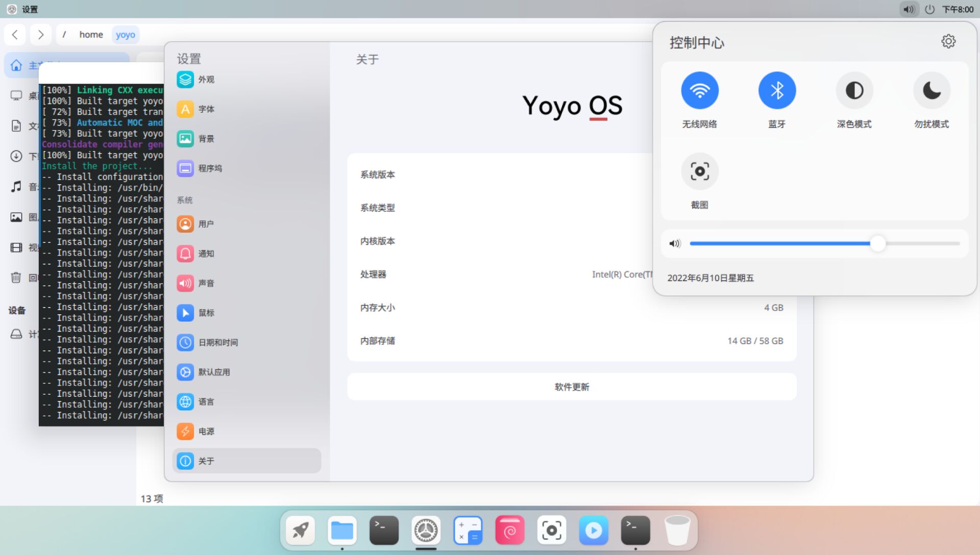
Task: Enable 深色模式
Action: click(x=854, y=90)
